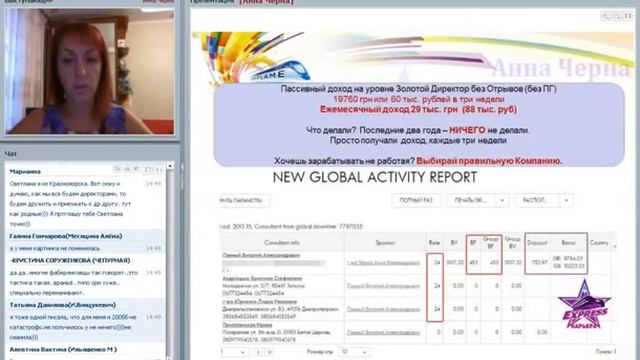The width and height of the screenshot is (640, 360).
Task: Sort by the Consultant info column header
Action: coord(282,242)
